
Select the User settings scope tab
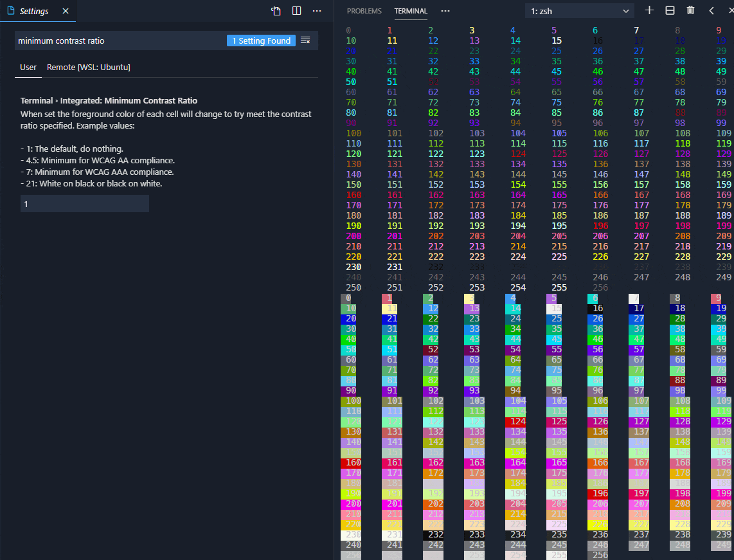click(x=28, y=66)
